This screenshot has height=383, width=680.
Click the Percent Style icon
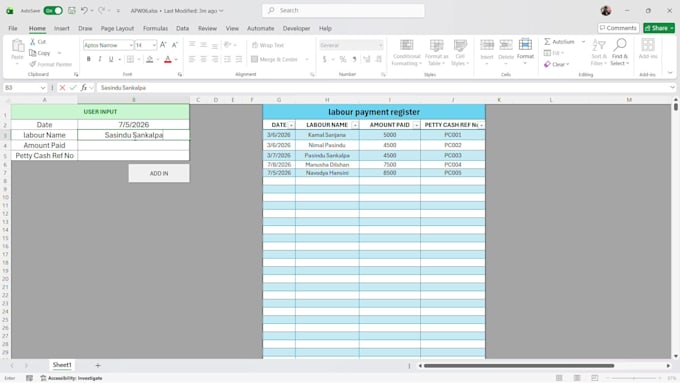tap(343, 59)
